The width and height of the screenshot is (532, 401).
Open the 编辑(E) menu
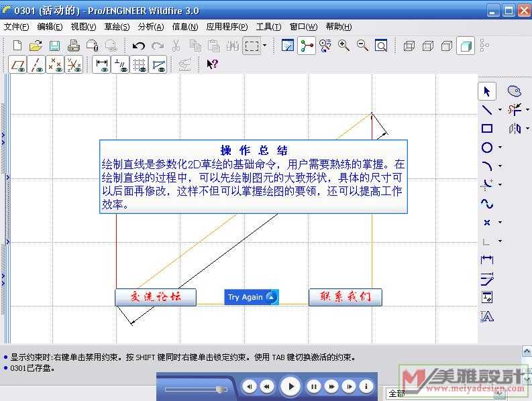tap(50, 27)
